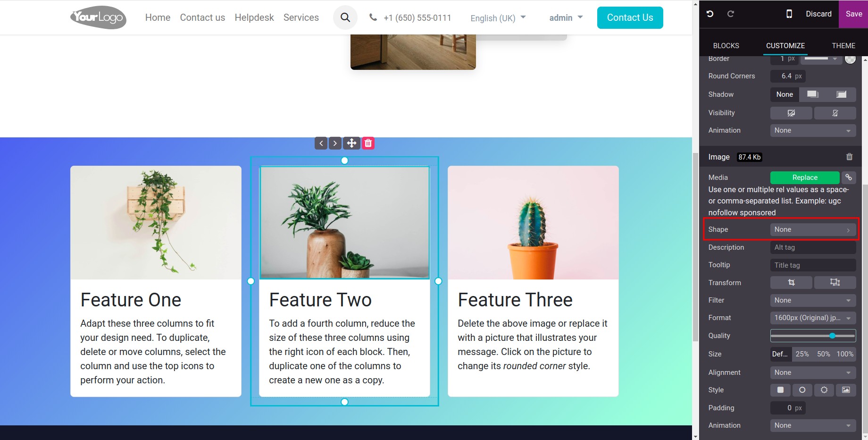
Task: Apply rounded square Style icon
Action: (x=781, y=390)
